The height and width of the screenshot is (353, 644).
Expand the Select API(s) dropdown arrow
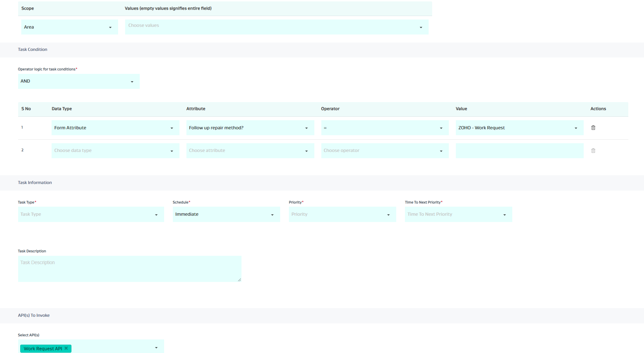(156, 348)
